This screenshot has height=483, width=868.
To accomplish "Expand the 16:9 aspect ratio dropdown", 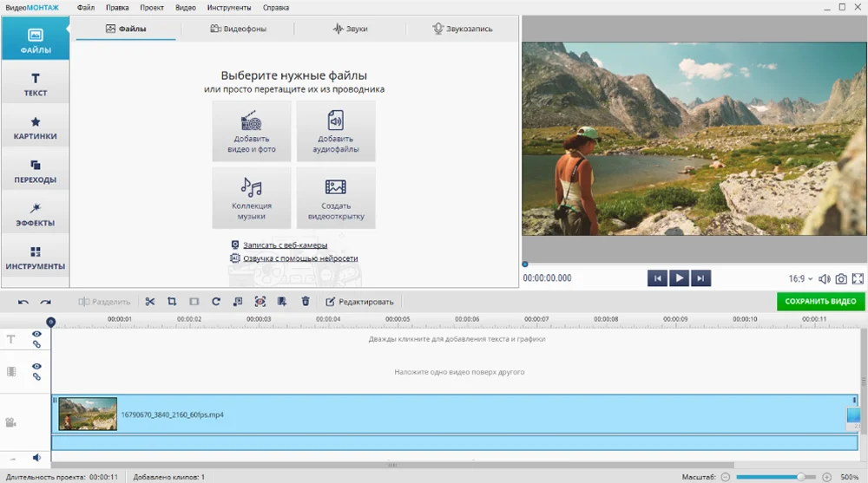I will [x=800, y=279].
